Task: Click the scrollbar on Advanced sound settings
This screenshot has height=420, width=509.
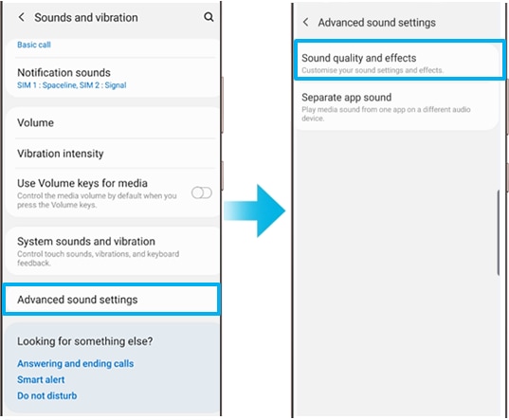Action: point(499,232)
